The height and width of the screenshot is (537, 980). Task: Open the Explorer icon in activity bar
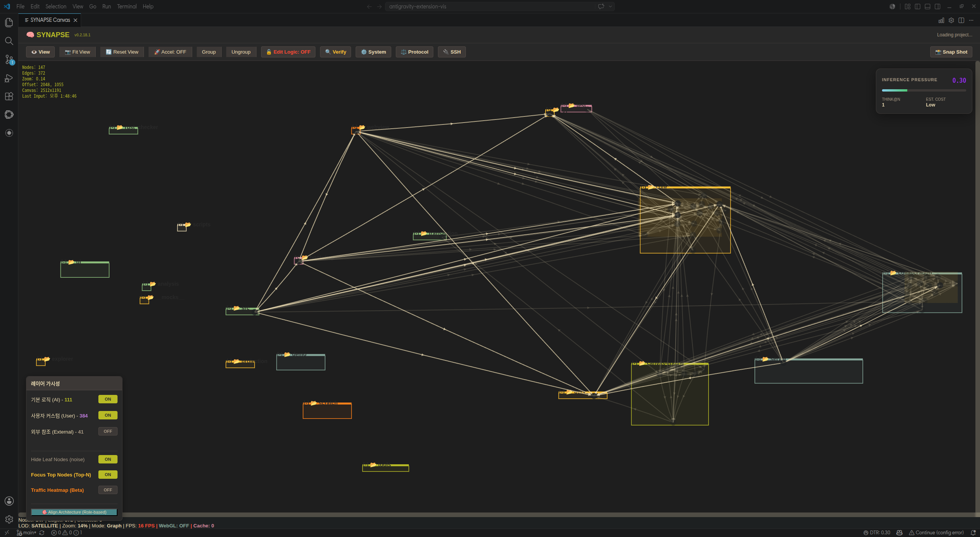click(9, 23)
